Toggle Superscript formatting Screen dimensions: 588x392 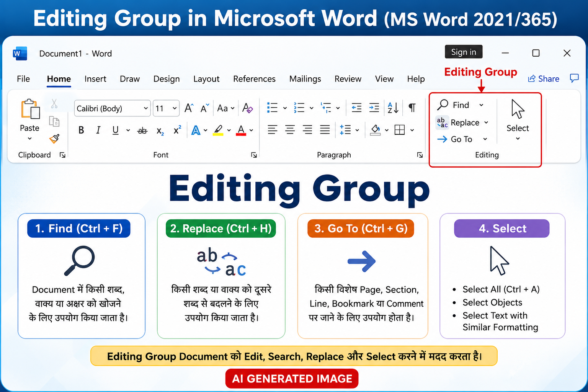pyautogui.click(x=177, y=130)
